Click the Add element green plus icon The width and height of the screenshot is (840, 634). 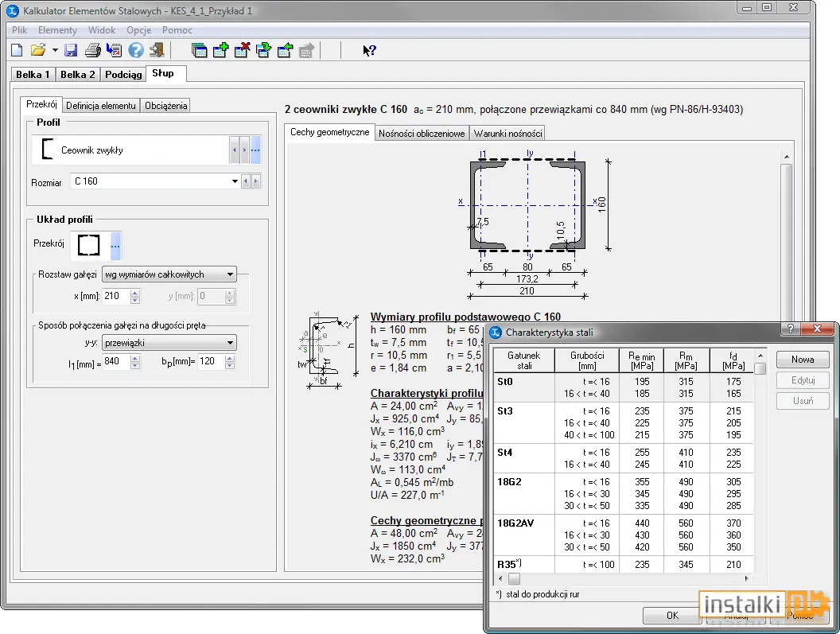pyautogui.click(x=220, y=50)
